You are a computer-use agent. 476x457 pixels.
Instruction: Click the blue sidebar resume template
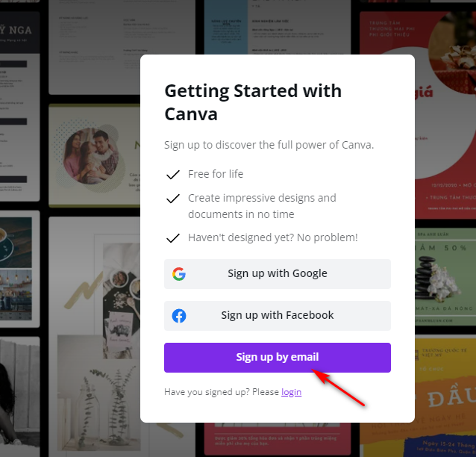pyautogui.click(x=278, y=27)
